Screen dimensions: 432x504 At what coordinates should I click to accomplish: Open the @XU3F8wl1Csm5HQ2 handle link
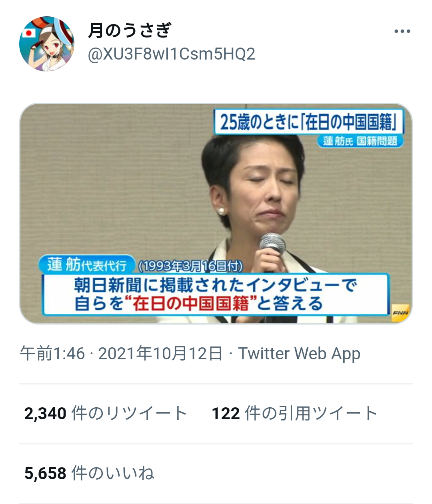(x=171, y=54)
